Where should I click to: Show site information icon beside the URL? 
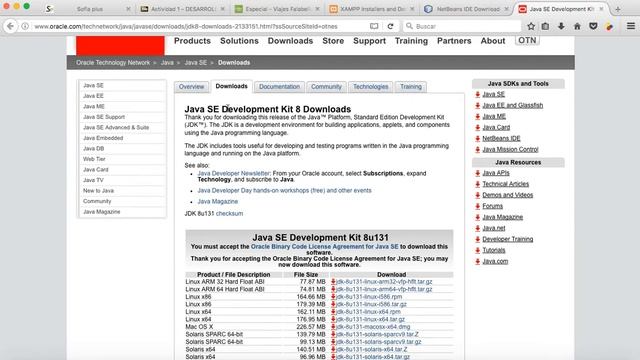(25, 26)
